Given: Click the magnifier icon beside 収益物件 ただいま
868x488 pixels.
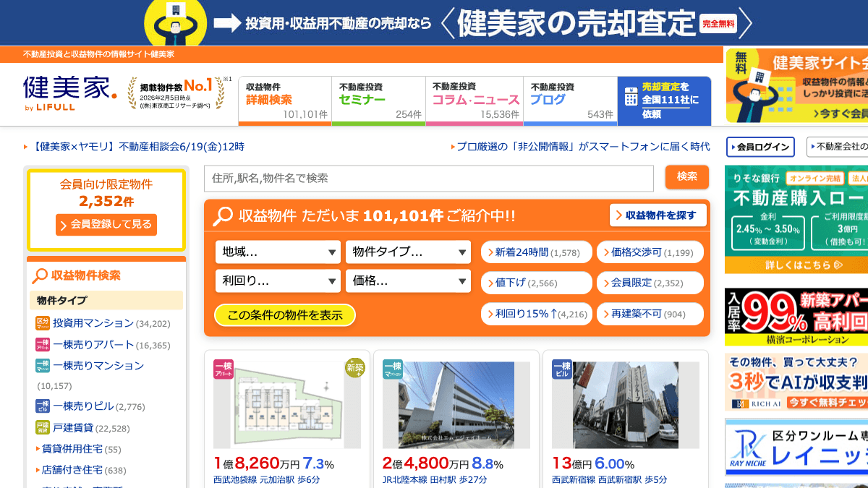Looking at the screenshot, I should pos(224,215).
